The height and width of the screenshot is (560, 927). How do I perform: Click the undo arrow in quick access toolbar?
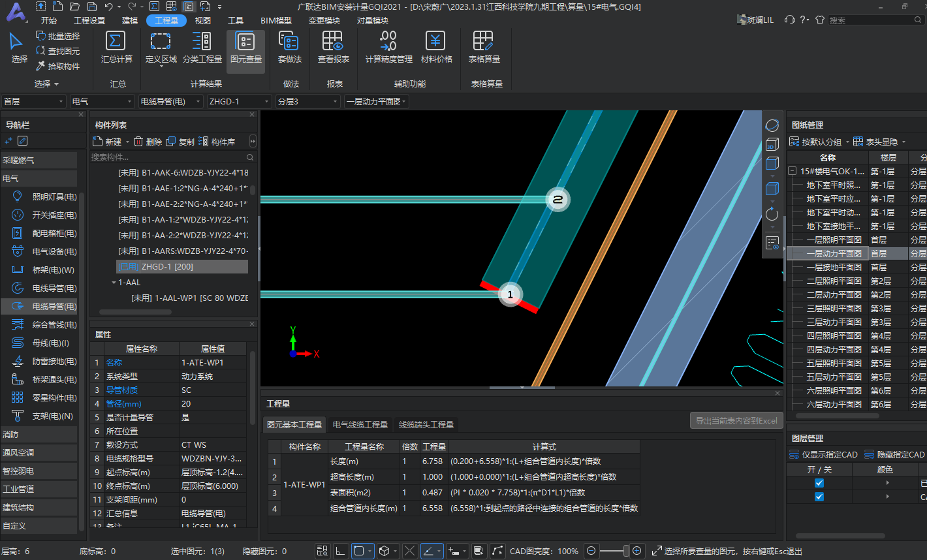(x=108, y=7)
